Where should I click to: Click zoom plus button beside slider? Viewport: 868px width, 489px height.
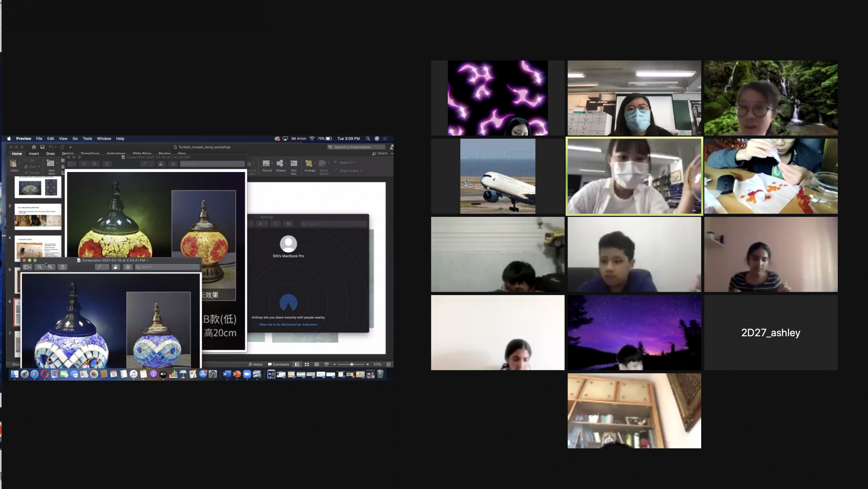click(x=368, y=364)
